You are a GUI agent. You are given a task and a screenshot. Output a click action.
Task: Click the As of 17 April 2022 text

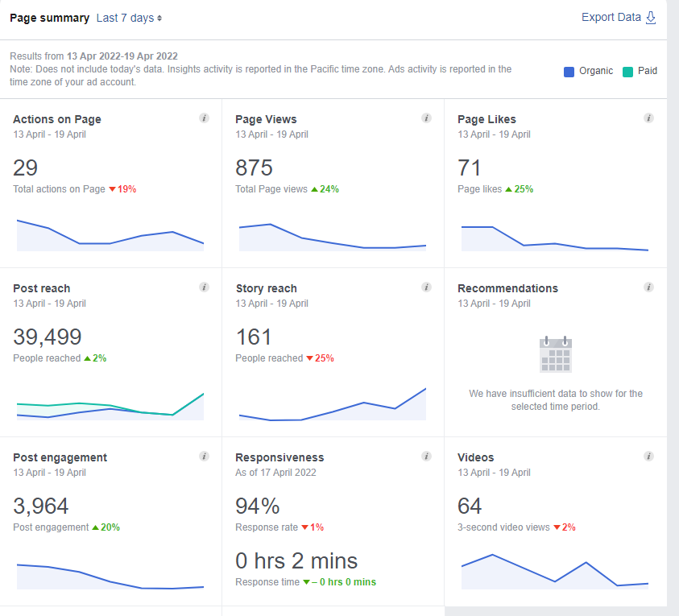tap(275, 473)
